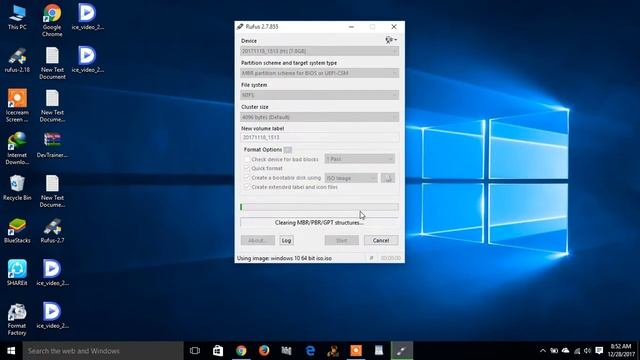
Task: Select Internet Download Manager desktop shortcut
Action: (17, 149)
